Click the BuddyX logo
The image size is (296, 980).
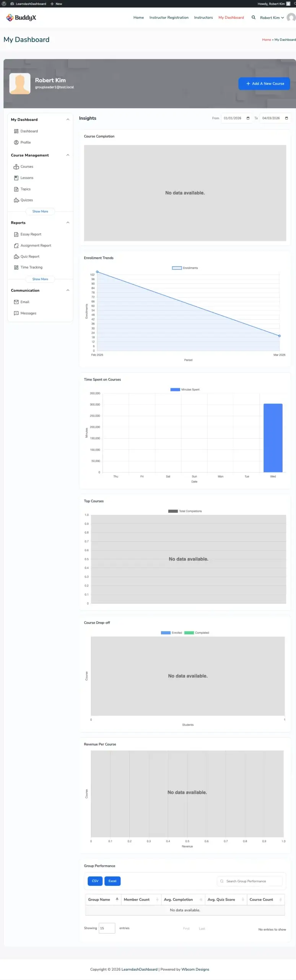[x=21, y=18]
